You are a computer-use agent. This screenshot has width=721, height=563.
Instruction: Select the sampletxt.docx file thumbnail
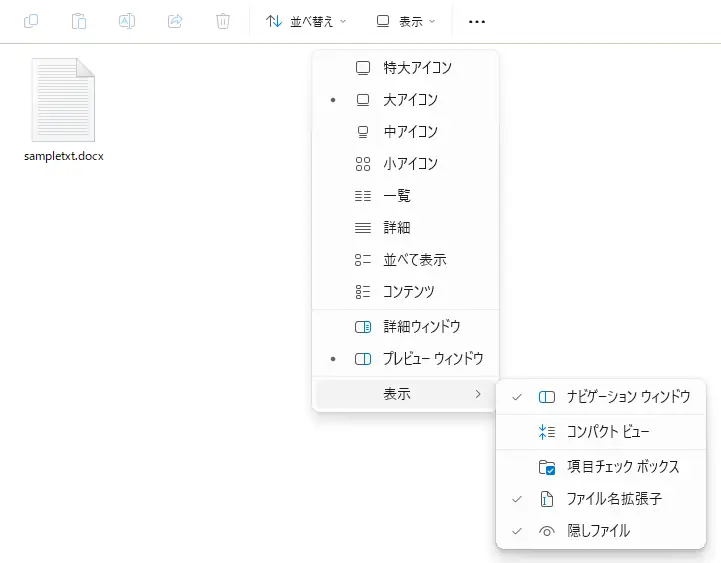click(x=63, y=100)
